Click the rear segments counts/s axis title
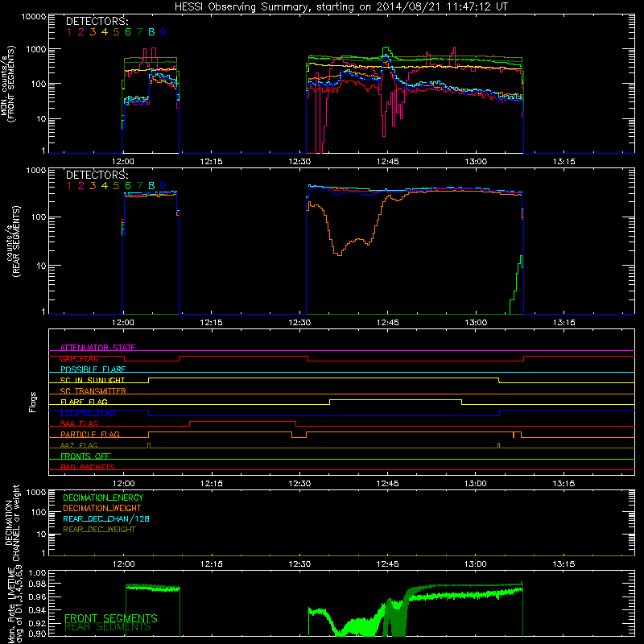644x644 pixels. (x=12, y=242)
